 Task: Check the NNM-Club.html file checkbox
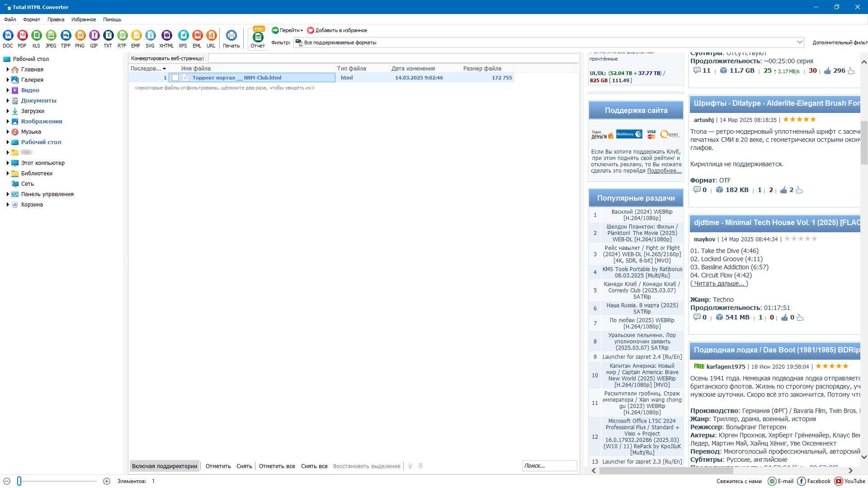click(175, 78)
